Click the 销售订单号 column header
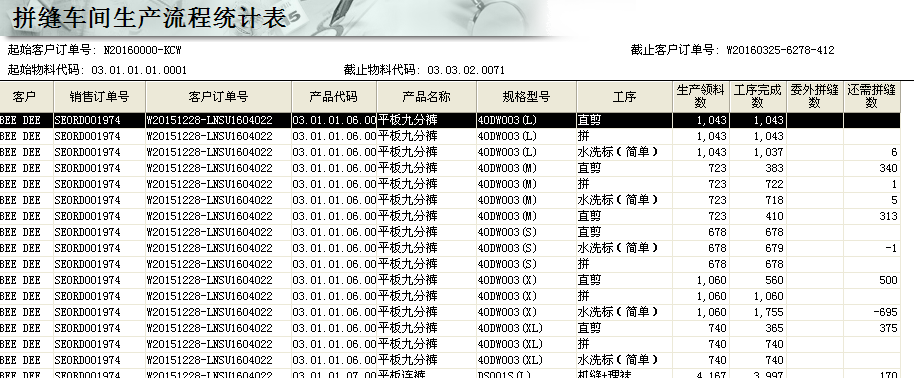Screen dimensions: 914x378 (100, 97)
